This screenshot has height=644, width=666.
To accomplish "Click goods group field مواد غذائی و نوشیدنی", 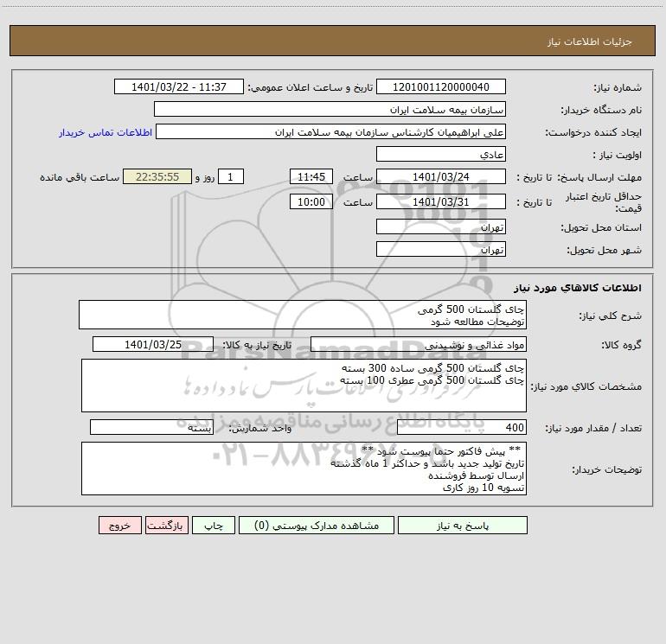I will 419,344.
